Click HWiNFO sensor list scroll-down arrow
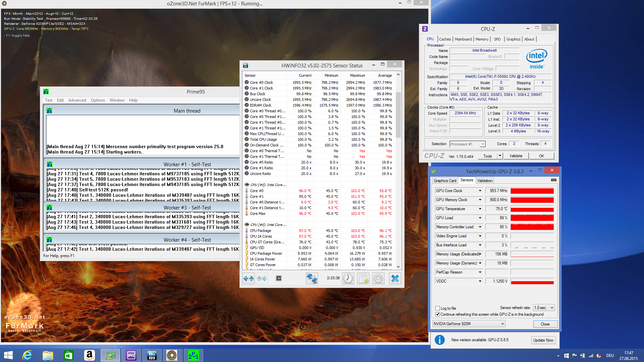Viewport: 644px width, 362px height. pos(398,267)
